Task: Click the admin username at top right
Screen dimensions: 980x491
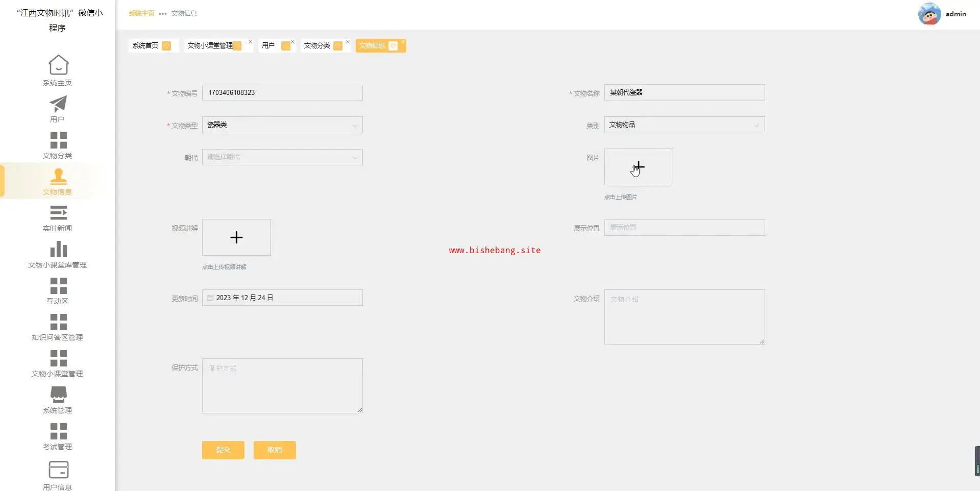Action: coord(956,14)
